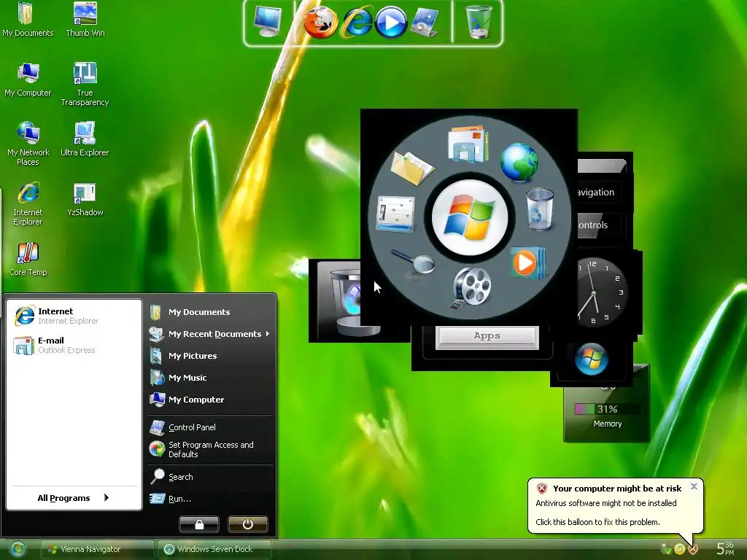Image resolution: width=747 pixels, height=560 pixels.
Task: Open the Core Temp desktop shortcut
Action: [28, 259]
